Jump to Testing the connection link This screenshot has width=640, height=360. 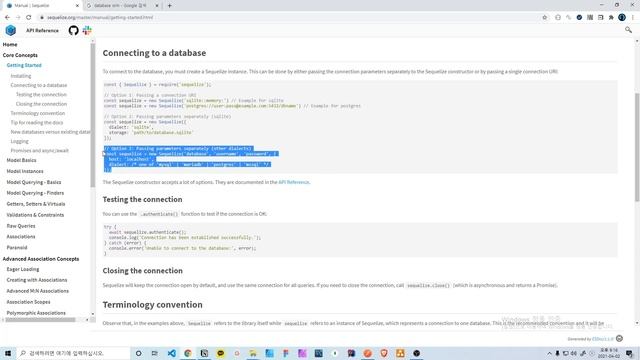pos(41,95)
